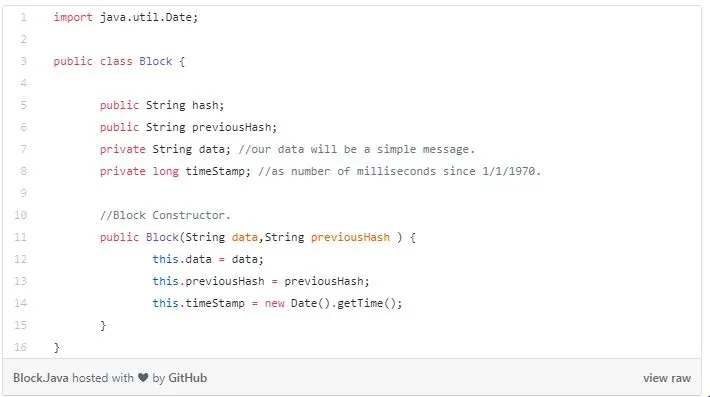Click the GitHub link in footer
This screenshot has width=710, height=397.
point(187,378)
